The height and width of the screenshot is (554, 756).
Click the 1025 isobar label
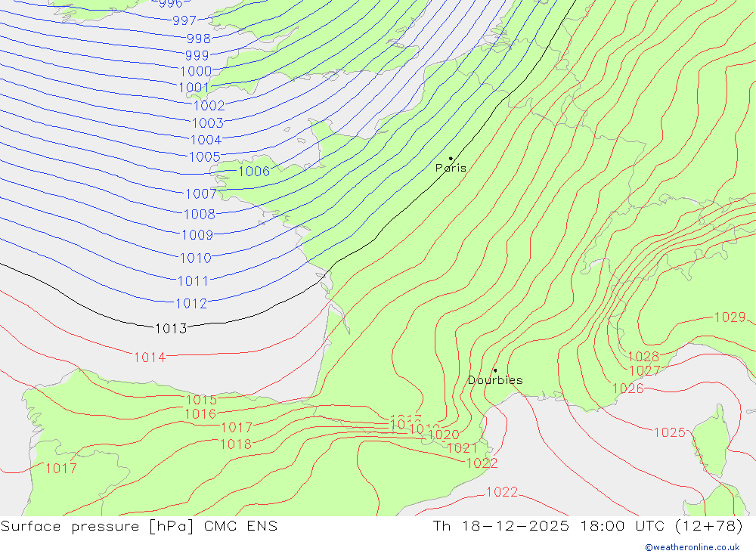tap(670, 433)
